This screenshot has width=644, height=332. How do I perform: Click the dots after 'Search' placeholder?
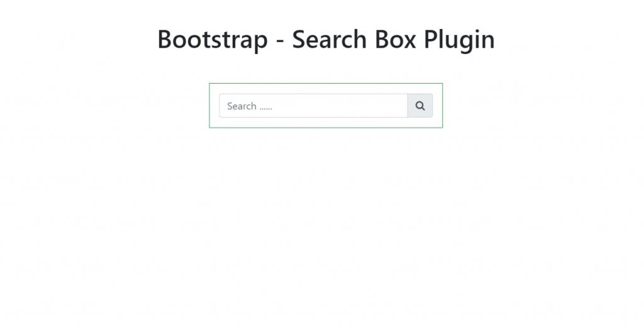[x=266, y=109]
